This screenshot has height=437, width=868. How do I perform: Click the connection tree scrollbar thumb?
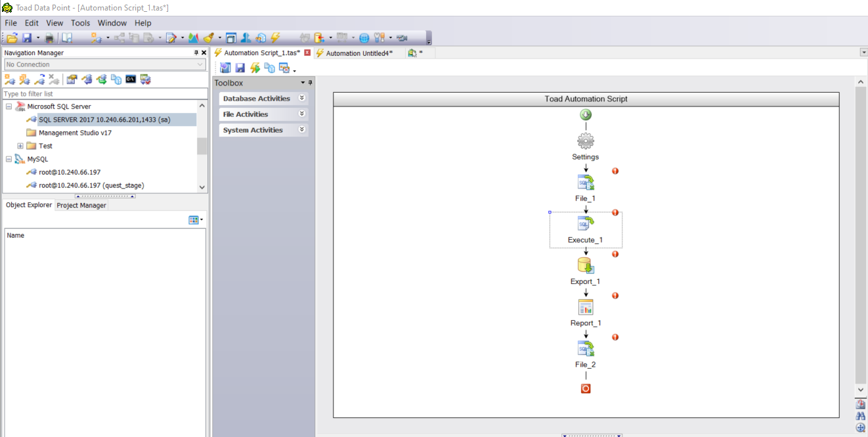(202, 146)
